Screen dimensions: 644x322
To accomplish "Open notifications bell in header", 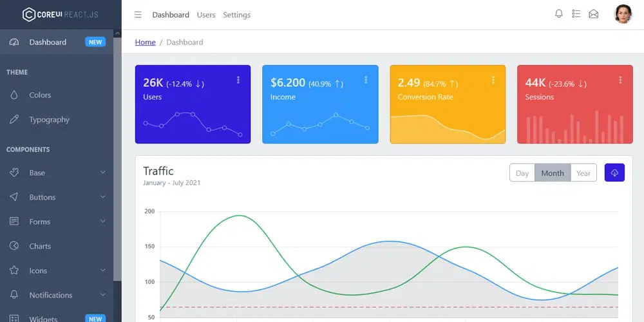I will tap(558, 14).
